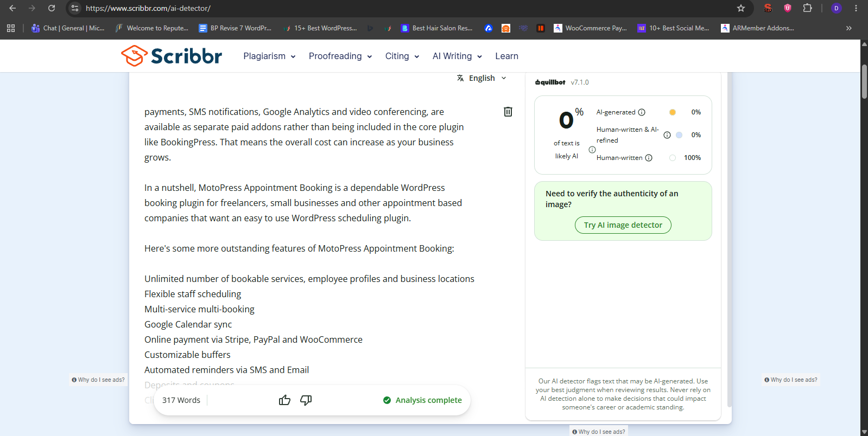Image resolution: width=868 pixels, height=436 pixels.
Task: Click the white Human-written color dot
Action: point(673,158)
